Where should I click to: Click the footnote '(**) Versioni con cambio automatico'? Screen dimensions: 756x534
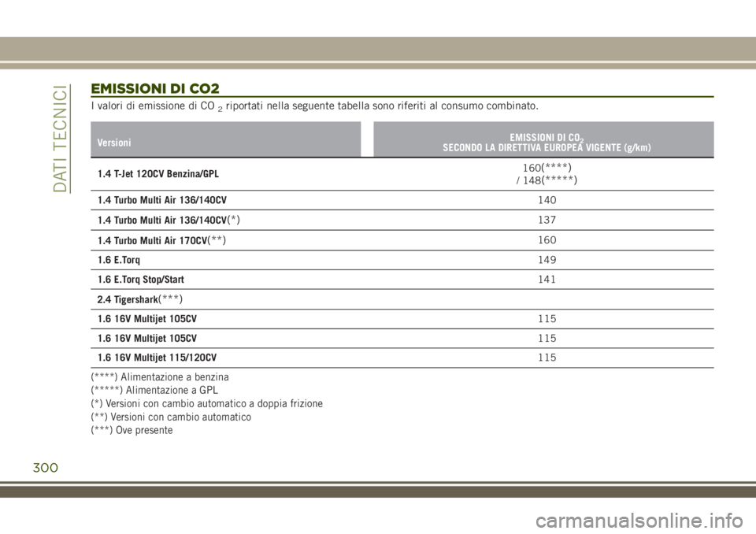(171, 417)
